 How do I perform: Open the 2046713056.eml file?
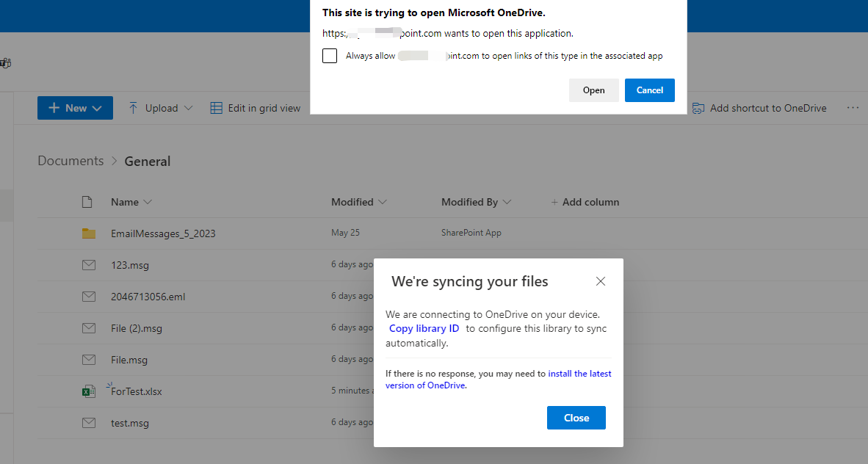pos(148,297)
